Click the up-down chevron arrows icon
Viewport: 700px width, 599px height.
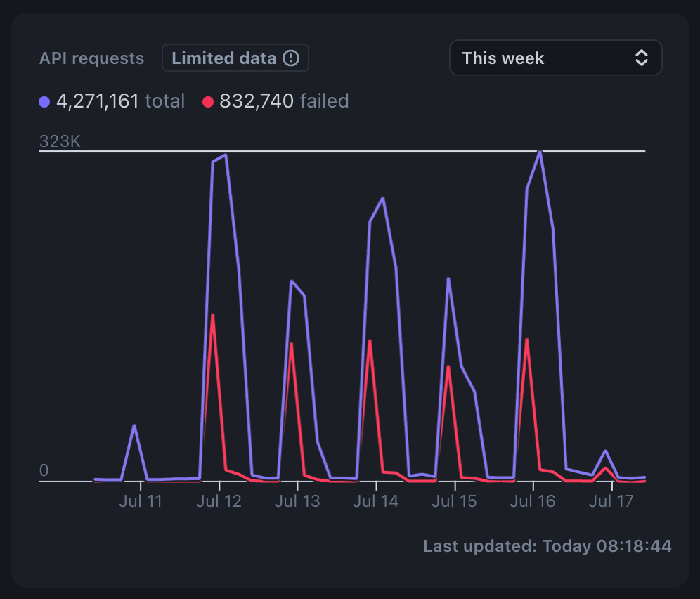641,58
